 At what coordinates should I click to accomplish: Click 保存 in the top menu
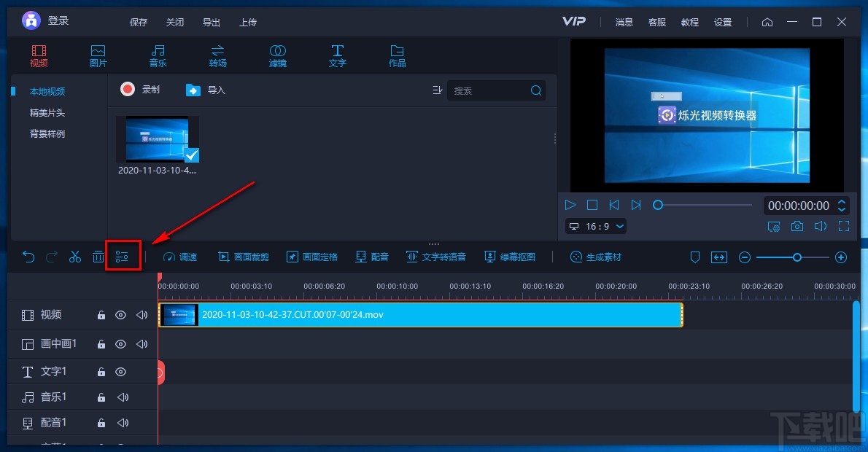click(139, 22)
